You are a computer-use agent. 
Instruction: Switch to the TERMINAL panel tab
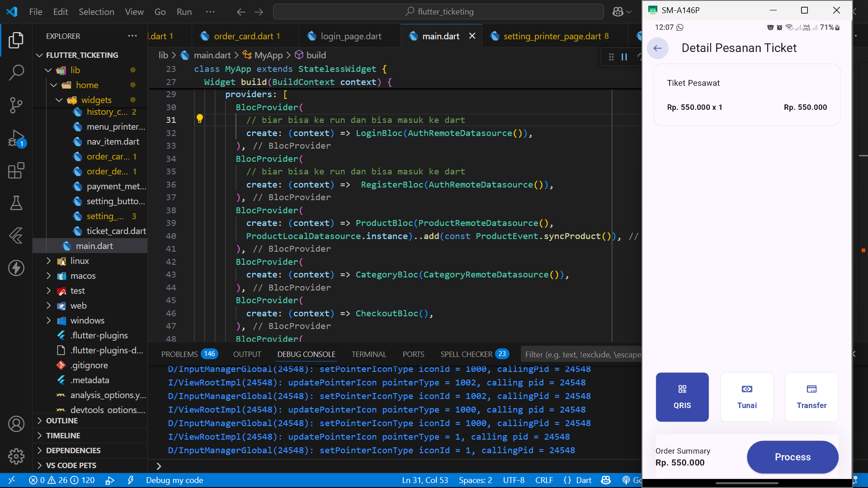369,354
